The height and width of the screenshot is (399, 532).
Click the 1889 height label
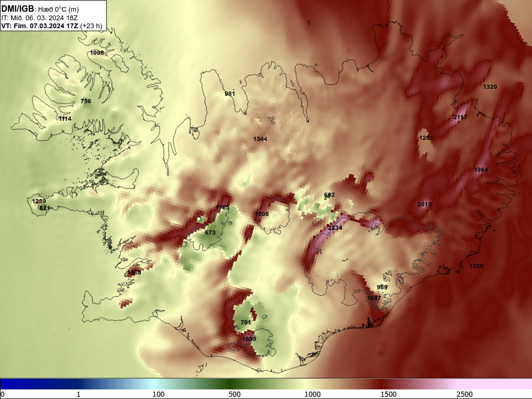249,339
